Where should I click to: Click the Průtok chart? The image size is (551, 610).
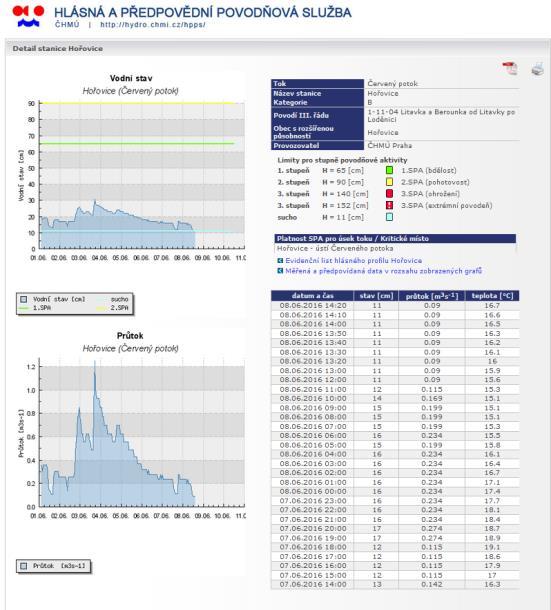pos(142,433)
